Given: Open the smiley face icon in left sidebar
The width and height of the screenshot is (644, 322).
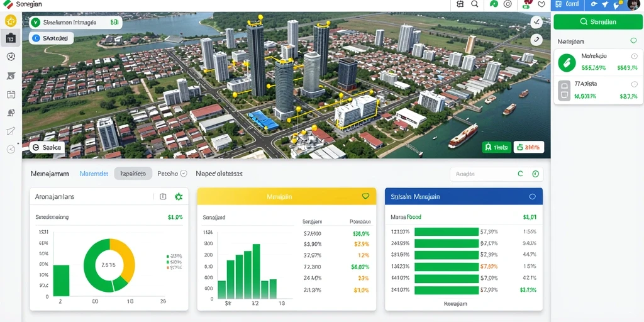Looking at the screenshot, I should 11,57.
